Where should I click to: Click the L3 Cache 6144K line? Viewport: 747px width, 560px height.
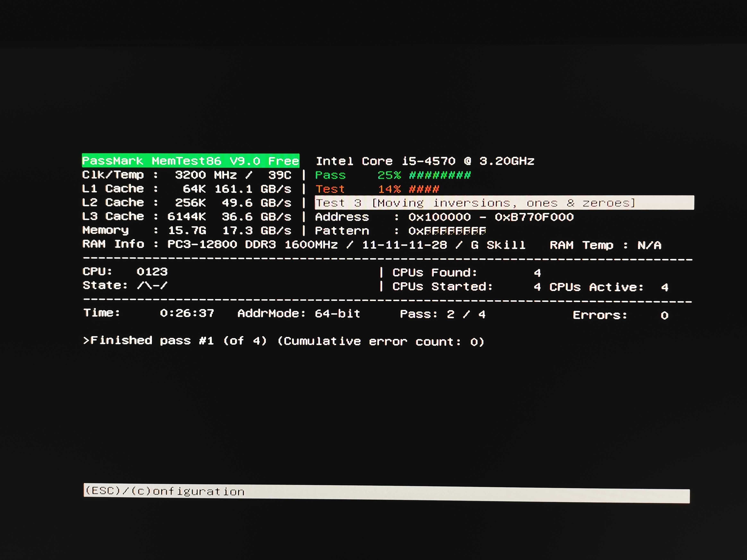coord(187,216)
